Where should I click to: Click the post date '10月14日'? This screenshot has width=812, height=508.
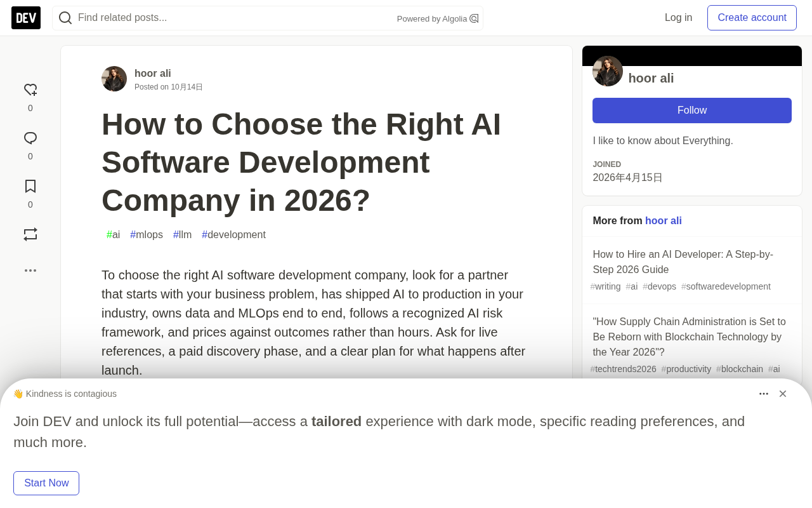pyautogui.click(x=187, y=87)
